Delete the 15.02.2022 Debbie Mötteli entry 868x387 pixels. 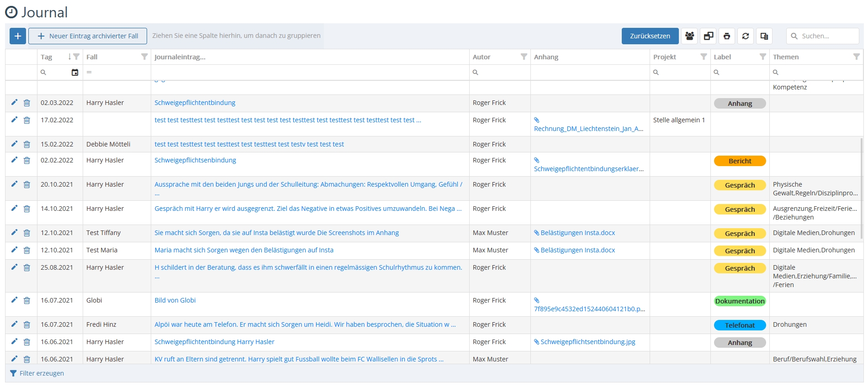point(27,145)
